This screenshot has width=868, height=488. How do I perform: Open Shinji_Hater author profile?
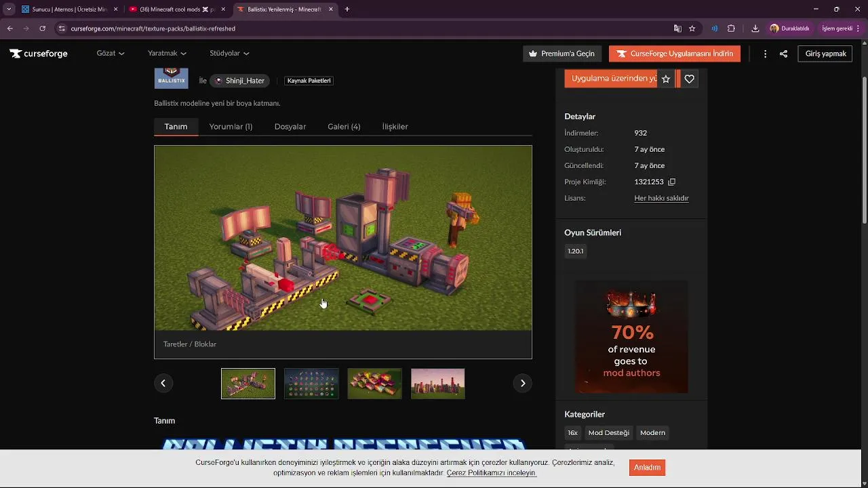click(239, 81)
